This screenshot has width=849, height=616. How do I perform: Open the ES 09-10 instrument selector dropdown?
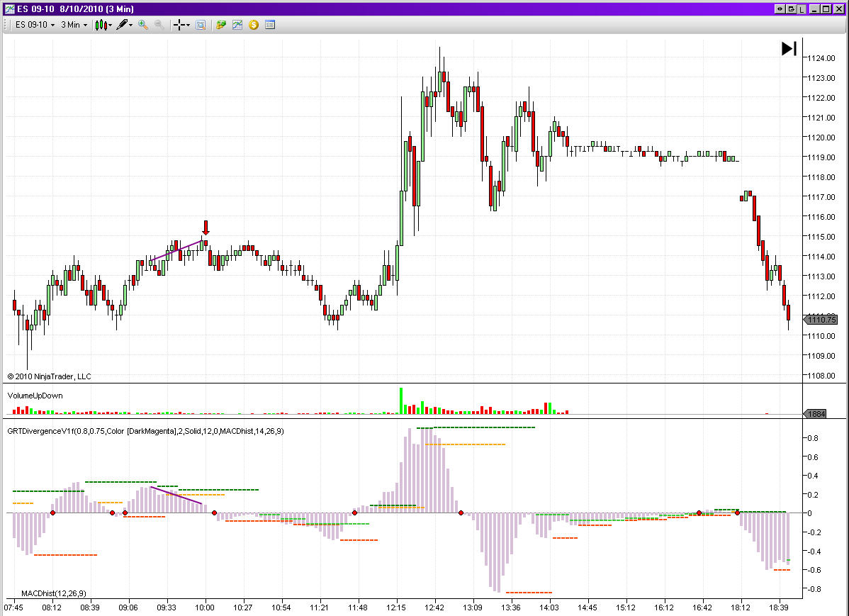[x=35, y=25]
